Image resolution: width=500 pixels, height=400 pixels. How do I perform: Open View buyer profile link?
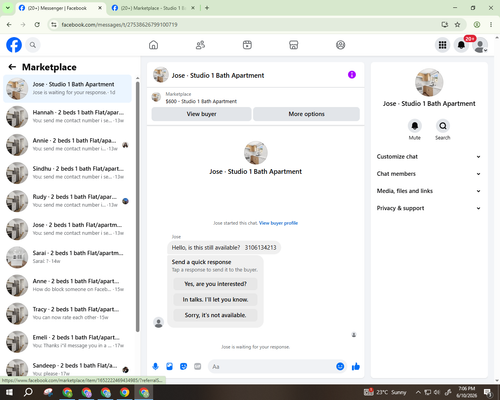pyautogui.click(x=278, y=223)
